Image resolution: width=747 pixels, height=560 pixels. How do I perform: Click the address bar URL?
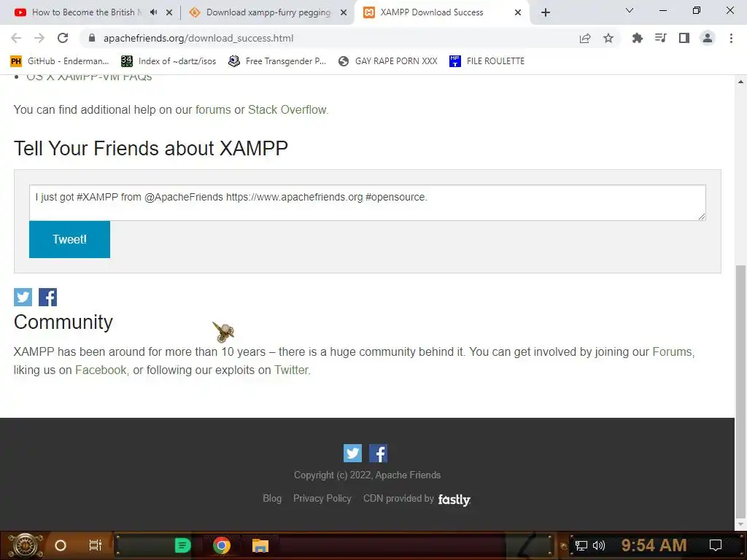[x=198, y=38]
